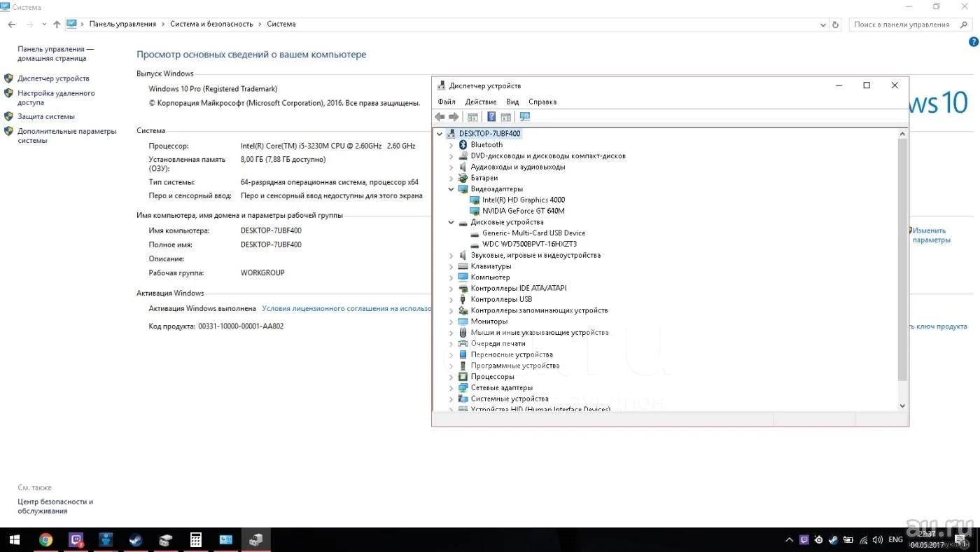Click the Back arrow in Device Manager toolbar

pyautogui.click(x=440, y=117)
